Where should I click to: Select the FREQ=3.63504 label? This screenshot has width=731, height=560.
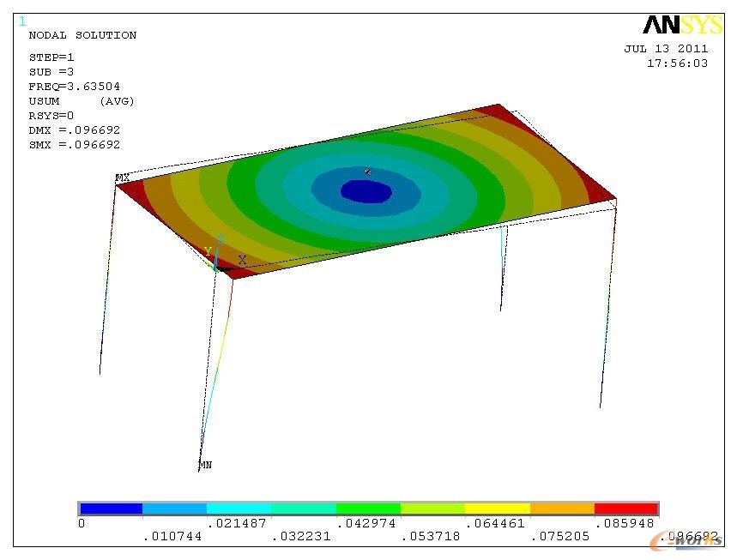pyautogui.click(x=74, y=87)
